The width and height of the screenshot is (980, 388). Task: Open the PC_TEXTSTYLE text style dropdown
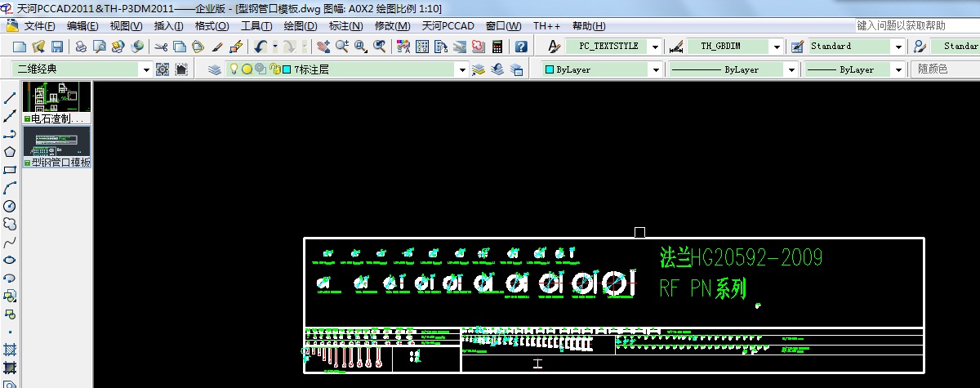tap(655, 47)
